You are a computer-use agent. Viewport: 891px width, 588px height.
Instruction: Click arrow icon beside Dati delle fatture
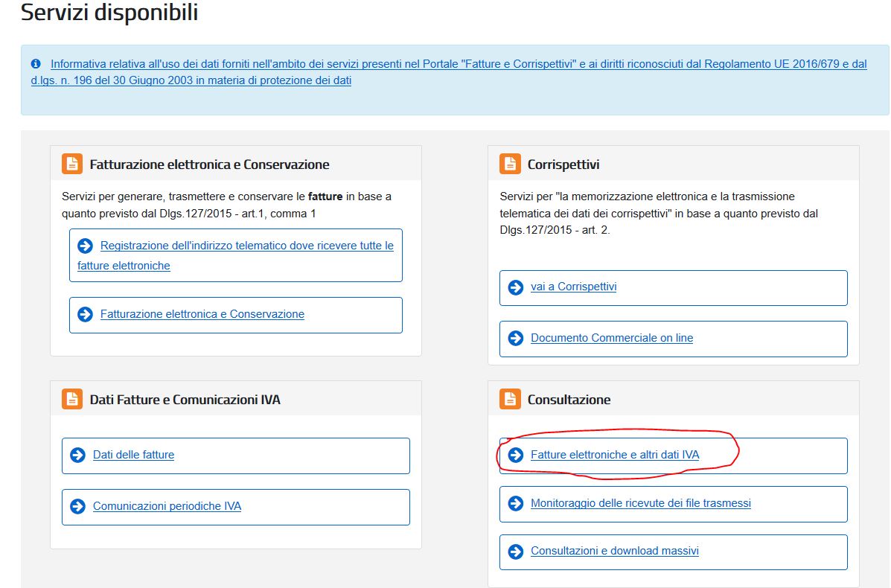pos(77,455)
